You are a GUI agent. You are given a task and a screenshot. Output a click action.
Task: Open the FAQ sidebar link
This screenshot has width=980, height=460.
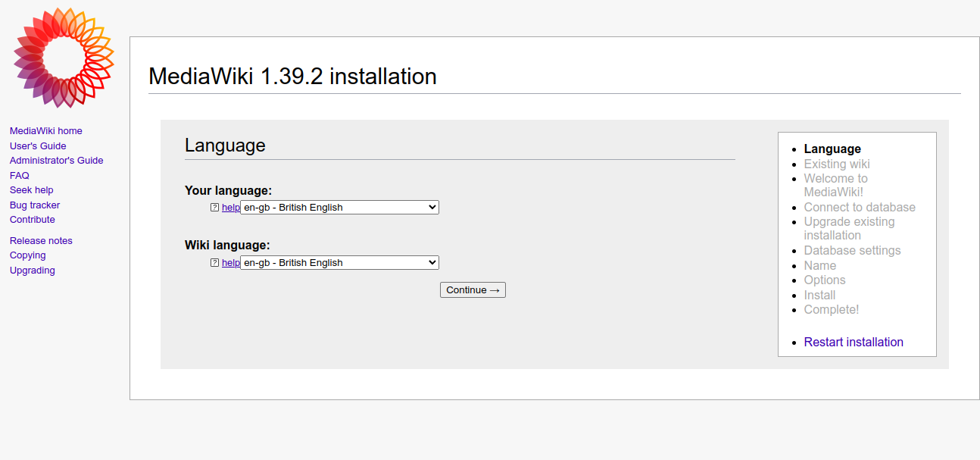pos(19,176)
